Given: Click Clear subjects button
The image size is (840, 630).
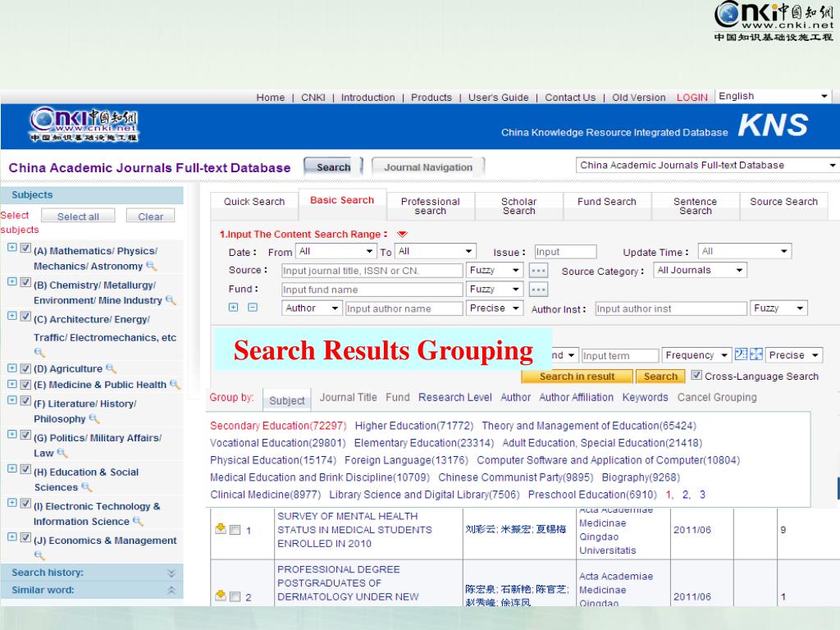Looking at the screenshot, I should [151, 217].
